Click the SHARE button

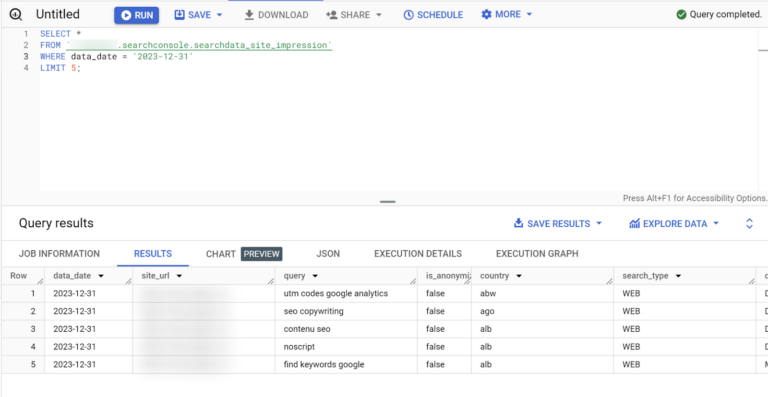coord(349,15)
